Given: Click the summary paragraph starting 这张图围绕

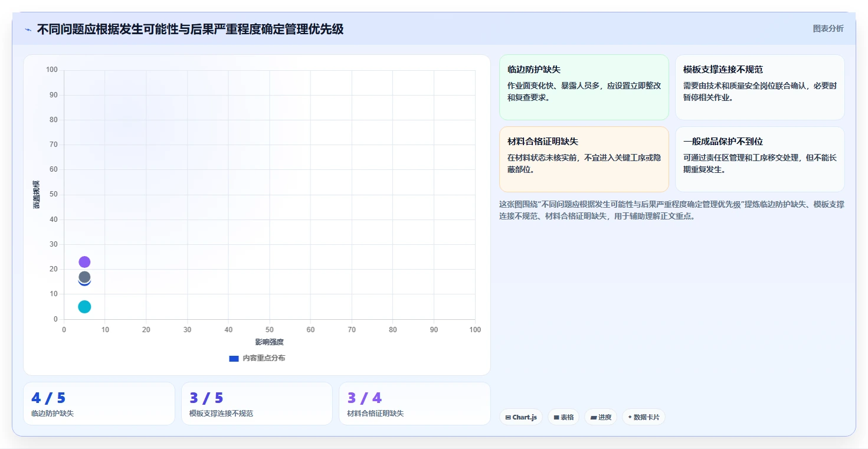Looking at the screenshot, I should pyautogui.click(x=672, y=210).
